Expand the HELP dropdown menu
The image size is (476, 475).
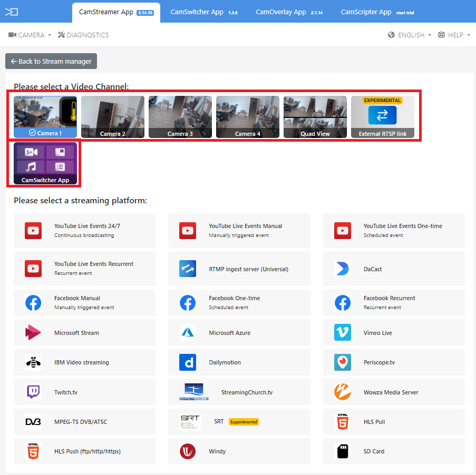click(x=454, y=35)
